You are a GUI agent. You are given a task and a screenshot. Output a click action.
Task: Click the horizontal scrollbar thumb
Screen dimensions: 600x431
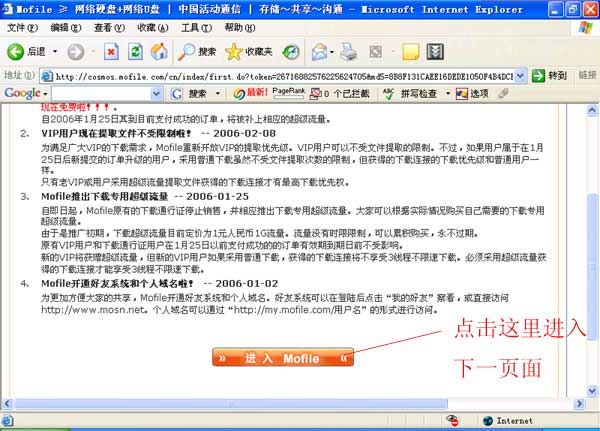231,403
